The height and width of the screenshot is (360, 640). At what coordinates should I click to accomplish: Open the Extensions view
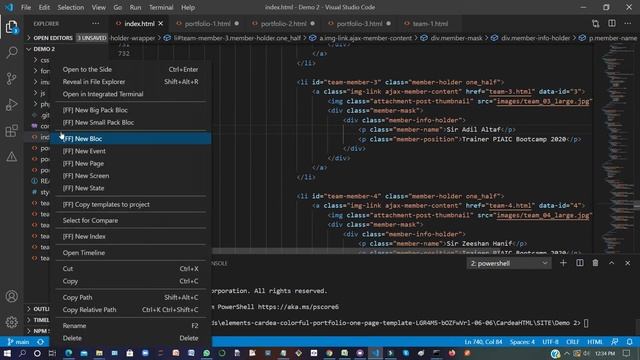tap(11, 131)
